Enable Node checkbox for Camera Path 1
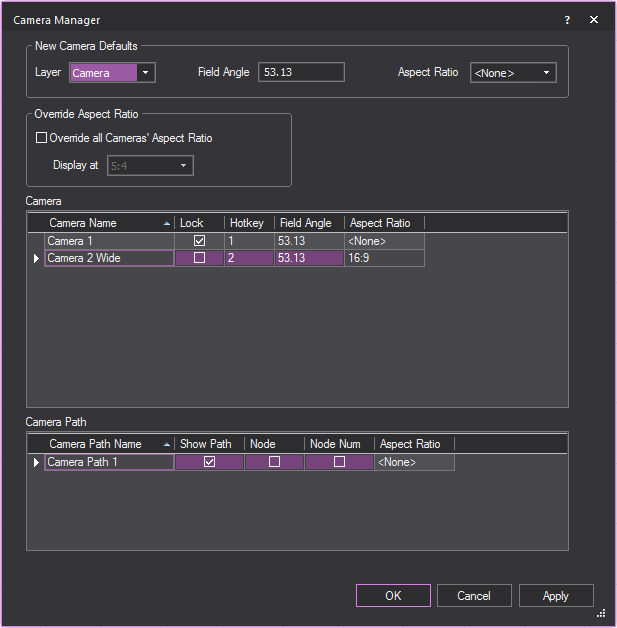The height and width of the screenshot is (628, 617). [274, 462]
